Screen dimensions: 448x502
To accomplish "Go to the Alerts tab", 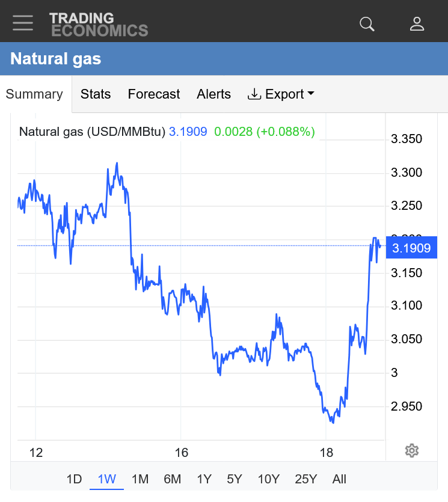I will click(x=213, y=94).
